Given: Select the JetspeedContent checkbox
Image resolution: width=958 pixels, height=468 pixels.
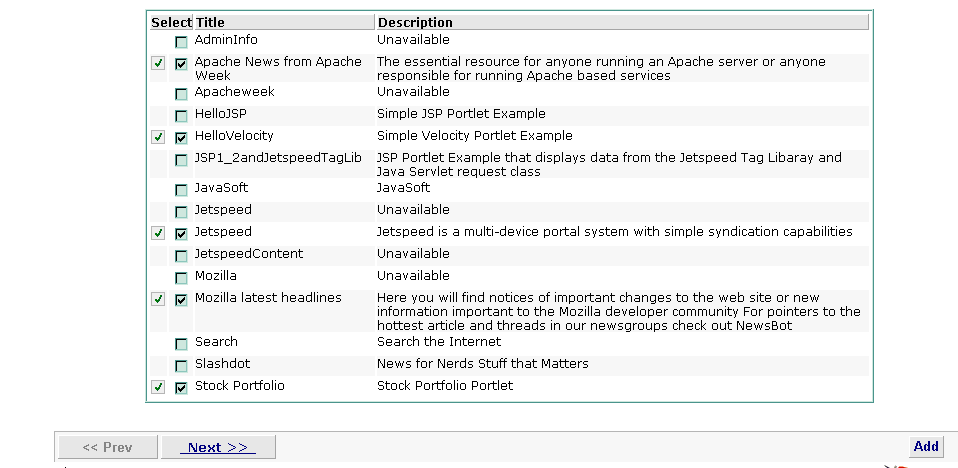Looking at the screenshot, I should coord(181,256).
